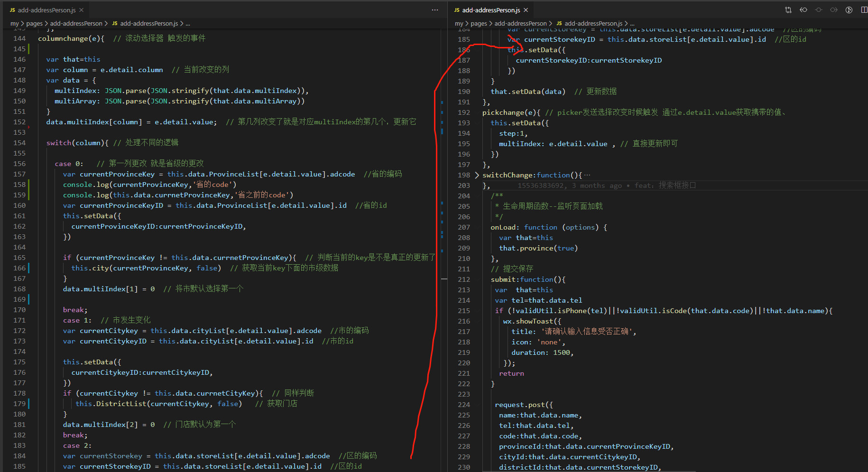The width and height of the screenshot is (868, 472).
Task: Click the circled git branch icon in the toolbar
Action: (x=849, y=10)
